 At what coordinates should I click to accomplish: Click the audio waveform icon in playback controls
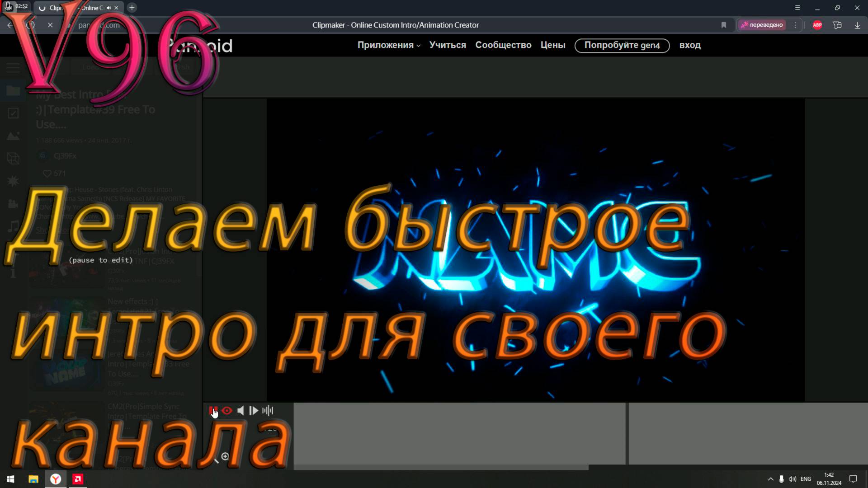pyautogui.click(x=268, y=410)
